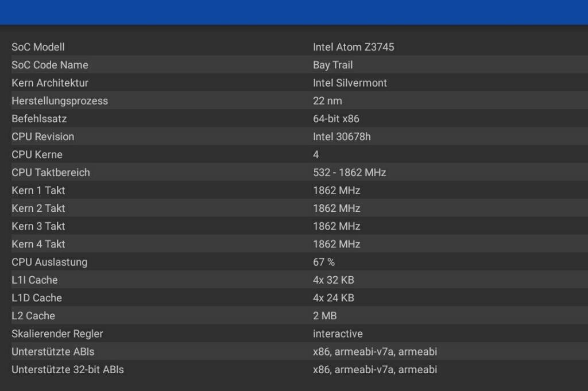Viewport: 588px width, 391px height.
Task: Click the 'Intel 30678h' value
Action: coord(342,137)
